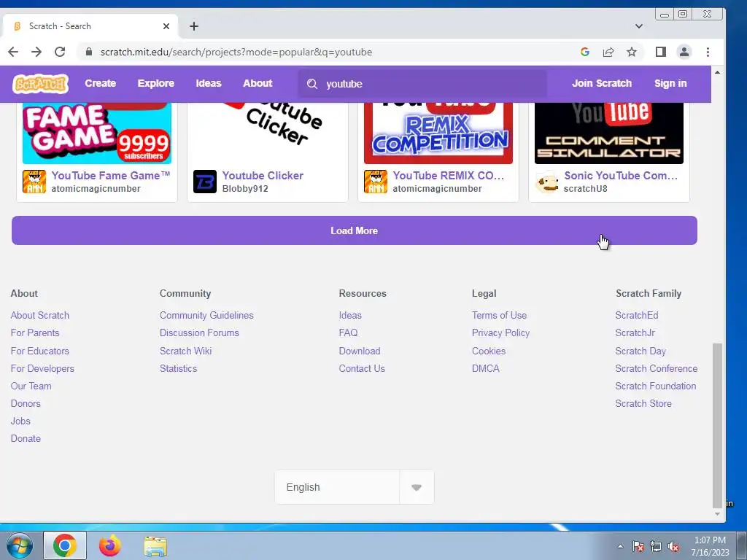The height and width of the screenshot is (560, 747).
Task: Reload the page with the refresh icon
Action: [60, 52]
